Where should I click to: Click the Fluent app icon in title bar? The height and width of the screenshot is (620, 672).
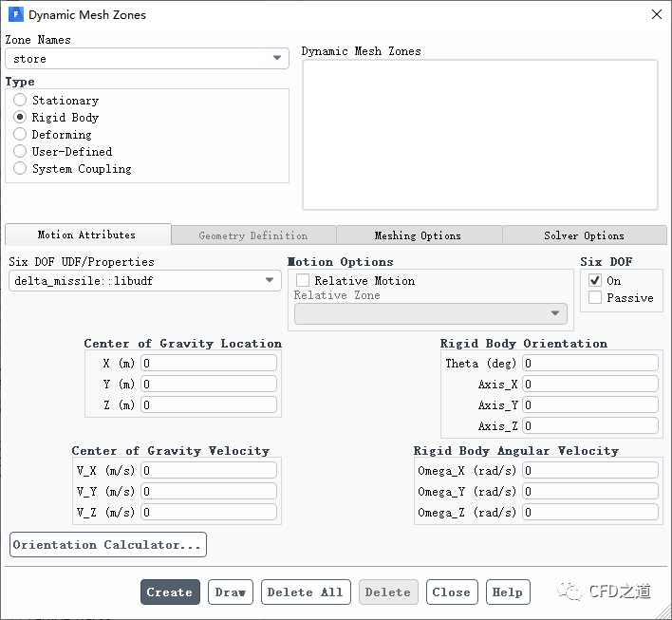(x=15, y=15)
